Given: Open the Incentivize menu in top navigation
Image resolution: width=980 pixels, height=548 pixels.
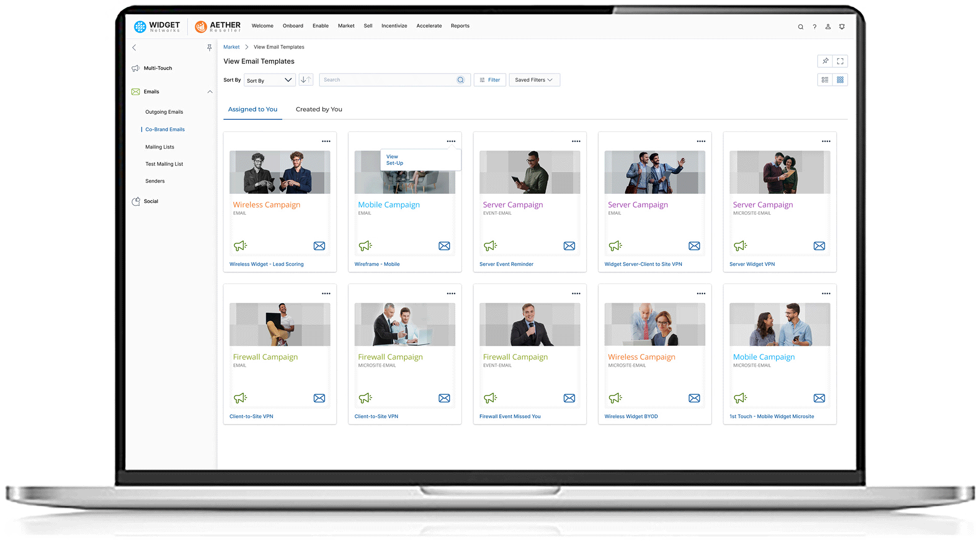Looking at the screenshot, I should coord(394,26).
